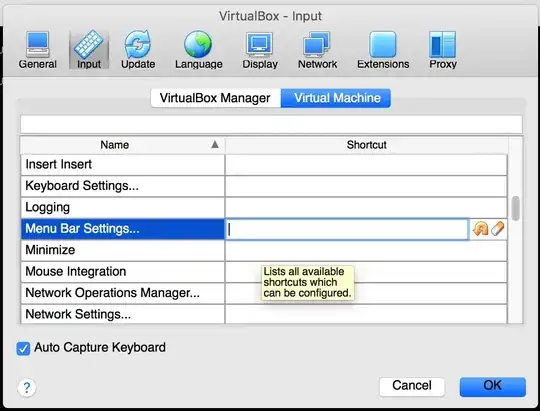Viewport: 540px width, 411px height.
Task: Reset the Menu Bar Settings shortcut
Action: coord(480,229)
